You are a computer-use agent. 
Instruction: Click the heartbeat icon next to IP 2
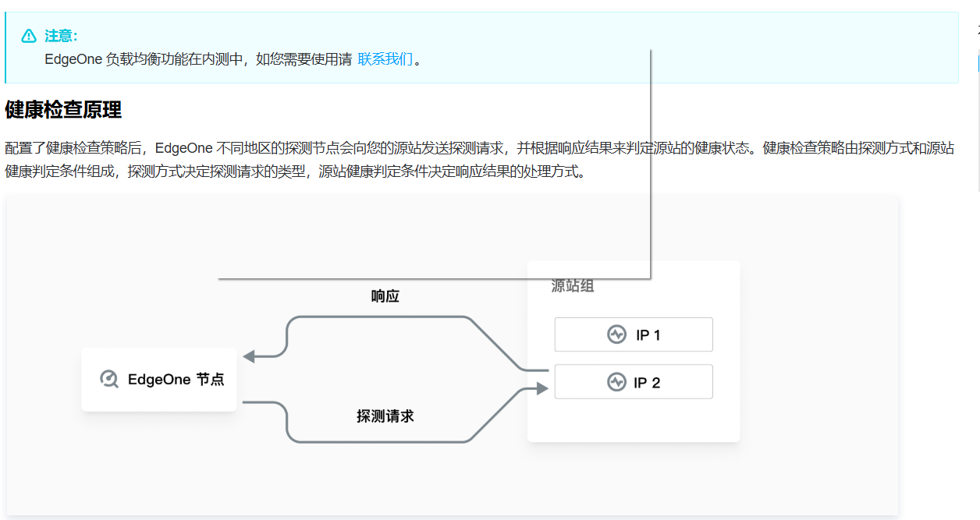coord(616,382)
